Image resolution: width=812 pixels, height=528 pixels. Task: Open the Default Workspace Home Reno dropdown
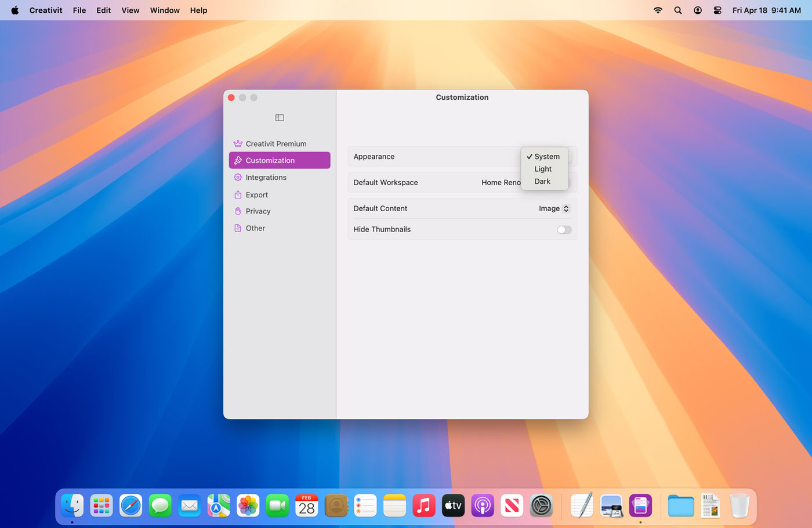501,183
